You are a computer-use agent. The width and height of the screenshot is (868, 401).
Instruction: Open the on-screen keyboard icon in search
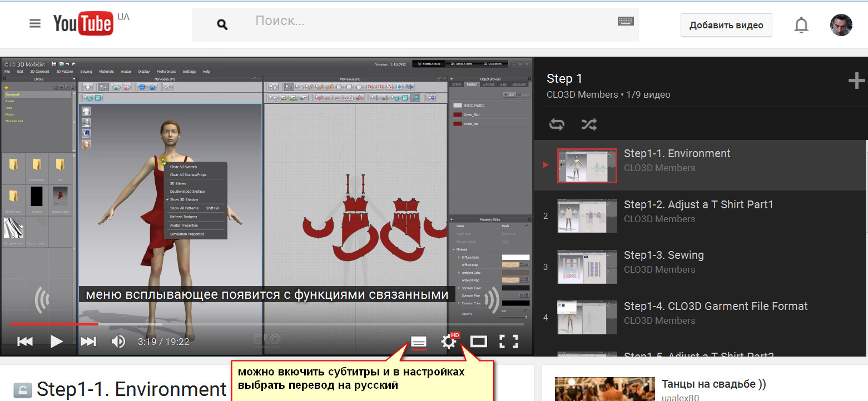626,22
